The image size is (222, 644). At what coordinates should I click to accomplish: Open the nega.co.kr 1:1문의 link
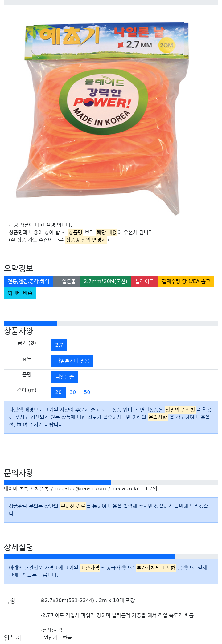point(135,489)
